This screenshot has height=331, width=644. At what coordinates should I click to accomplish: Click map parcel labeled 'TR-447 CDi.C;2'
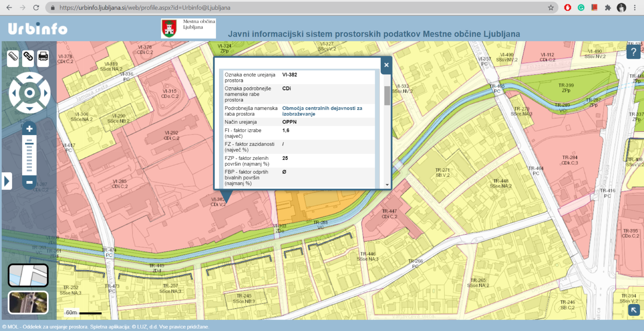tap(389, 214)
